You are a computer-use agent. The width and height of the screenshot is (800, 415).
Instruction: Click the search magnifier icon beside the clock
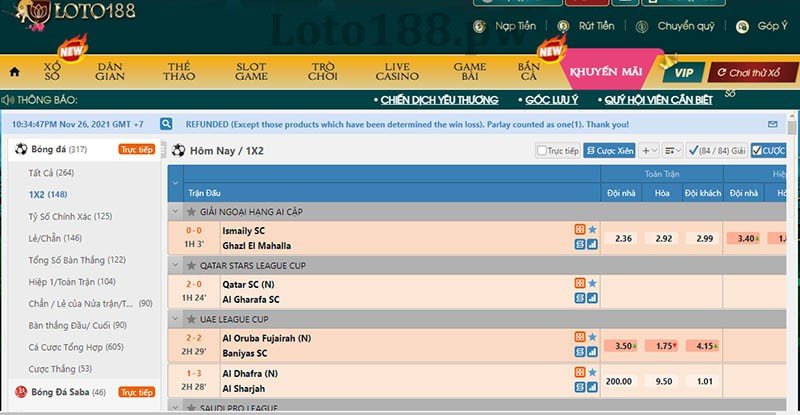tap(166, 124)
